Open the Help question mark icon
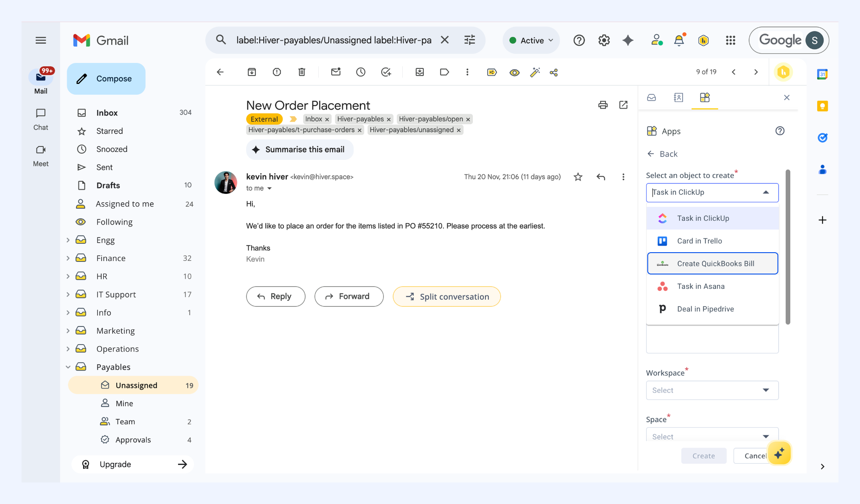The image size is (860, 504). 579,40
